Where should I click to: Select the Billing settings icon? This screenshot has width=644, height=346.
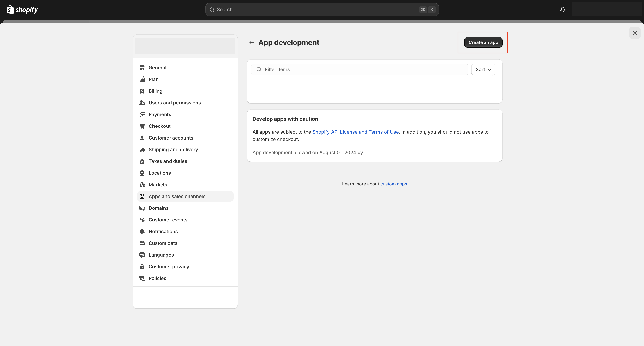click(x=142, y=91)
